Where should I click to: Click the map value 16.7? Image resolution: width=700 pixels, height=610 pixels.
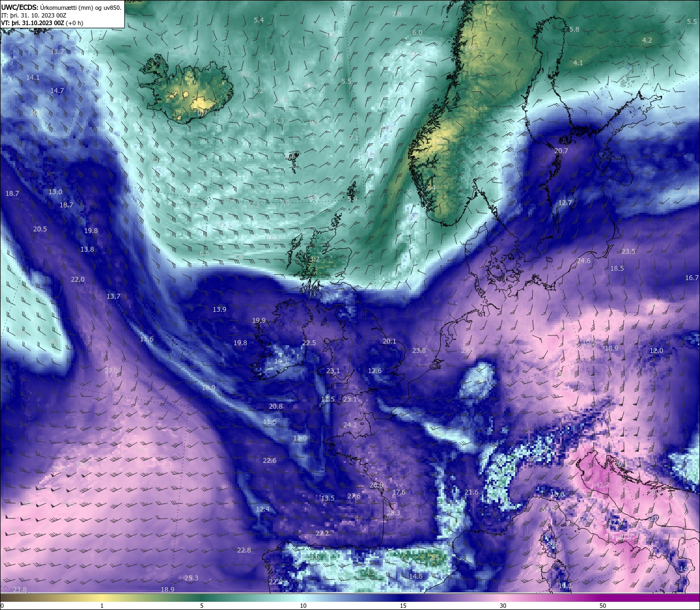tap(692, 278)
